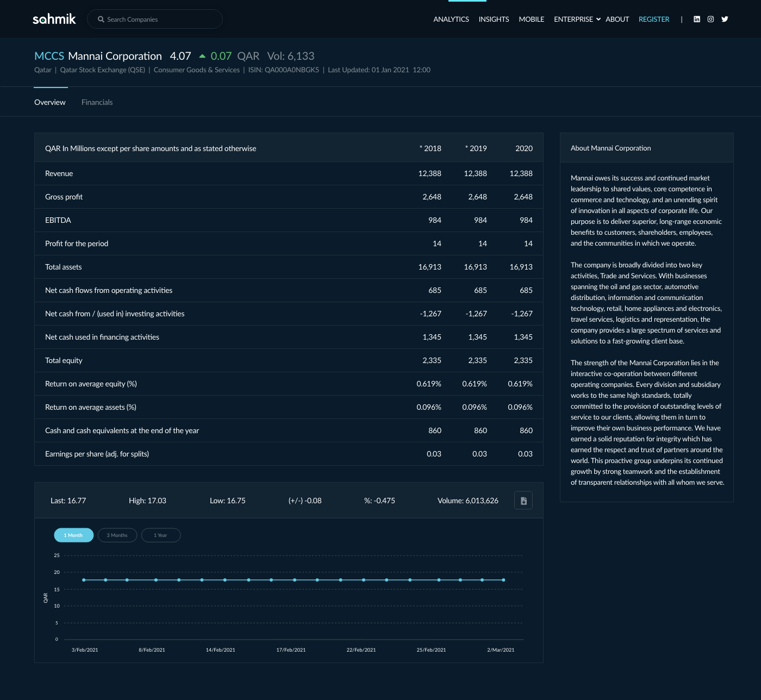Click the %: -0.475 change value
761x700 pixels.
[379, 501]
